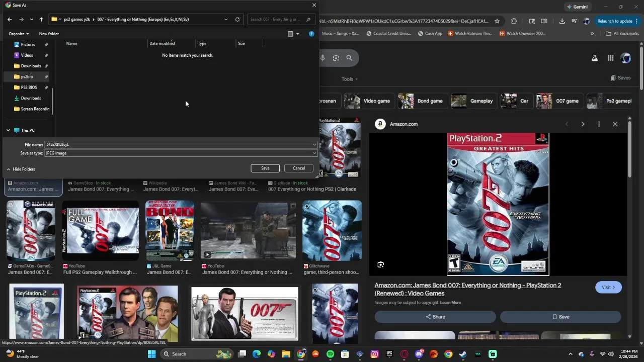Screen dimensions: 644x362
Task: Expand the This PC tree node
Action: pos(8,130)
